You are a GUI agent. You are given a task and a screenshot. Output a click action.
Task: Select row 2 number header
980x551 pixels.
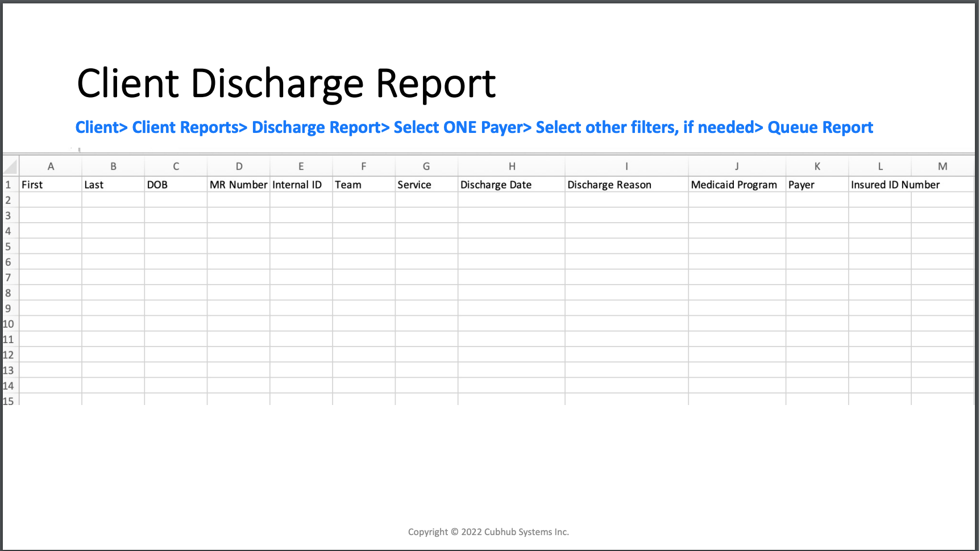click(x=11, y=200)
